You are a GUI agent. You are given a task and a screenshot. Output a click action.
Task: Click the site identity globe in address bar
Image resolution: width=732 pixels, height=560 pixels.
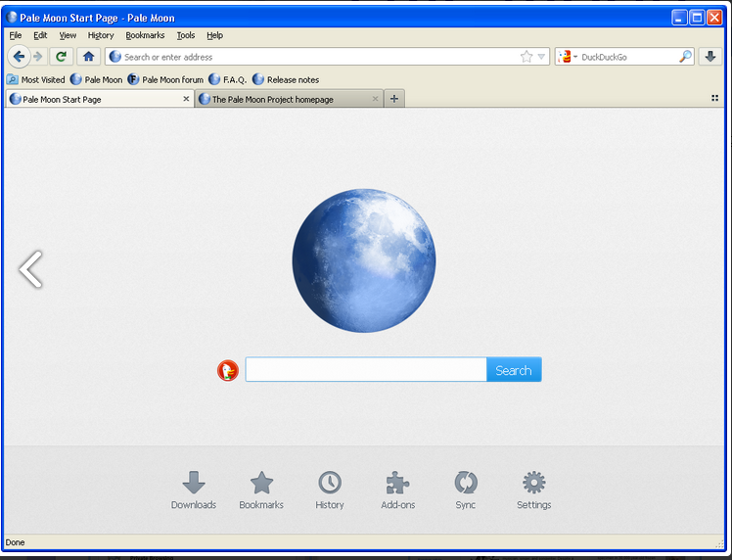114,57
